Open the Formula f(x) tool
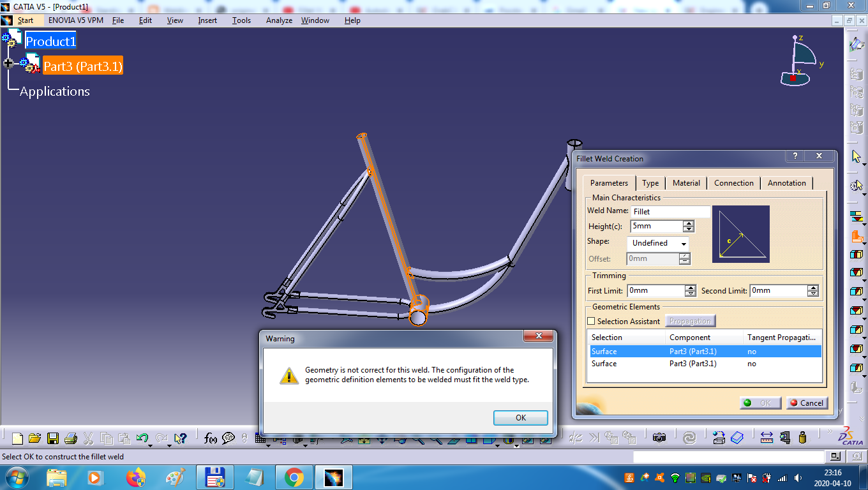 (x=211, y=438)
